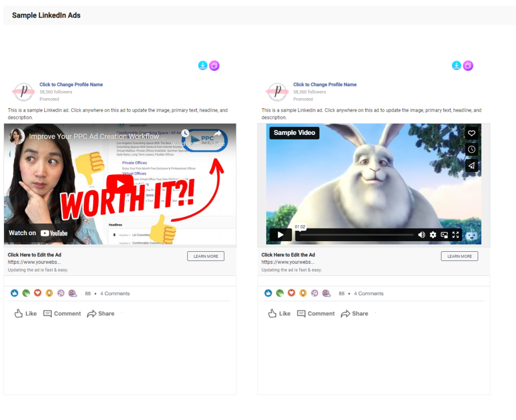Play the YouTube video using the red button
The image size is (516, 420).
pos(120,184)
